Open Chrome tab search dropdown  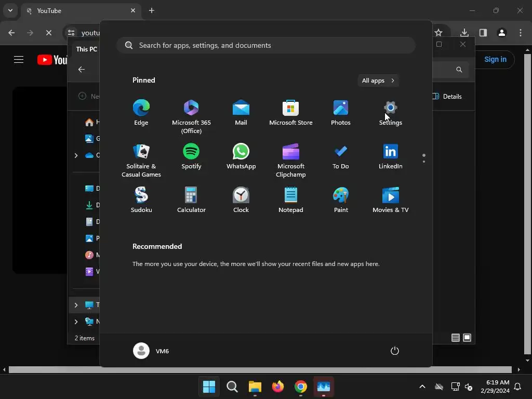[10, 10]
